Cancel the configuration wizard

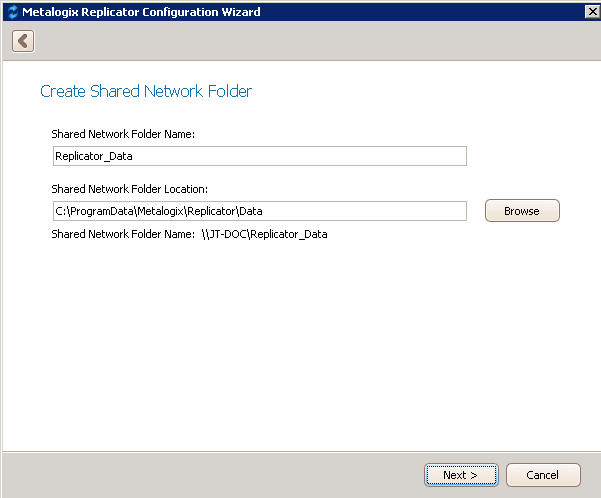click(x=543, y=475)
